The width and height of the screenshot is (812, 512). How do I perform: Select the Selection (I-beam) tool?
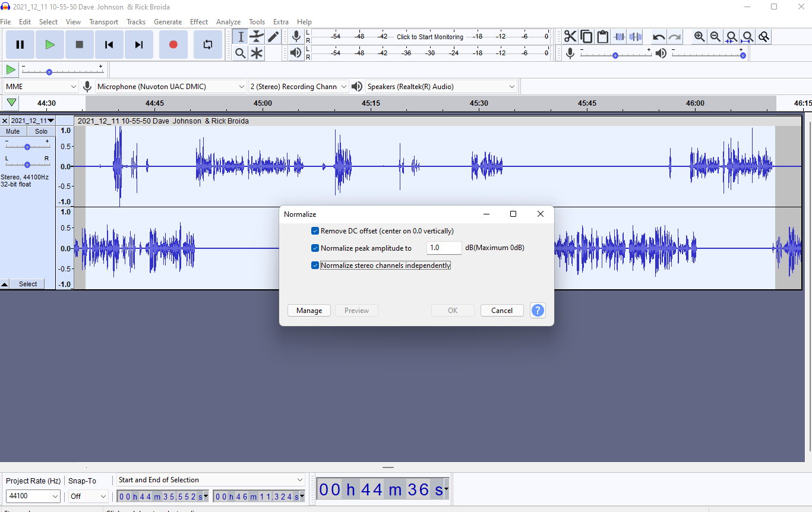(x=241, y=37)
